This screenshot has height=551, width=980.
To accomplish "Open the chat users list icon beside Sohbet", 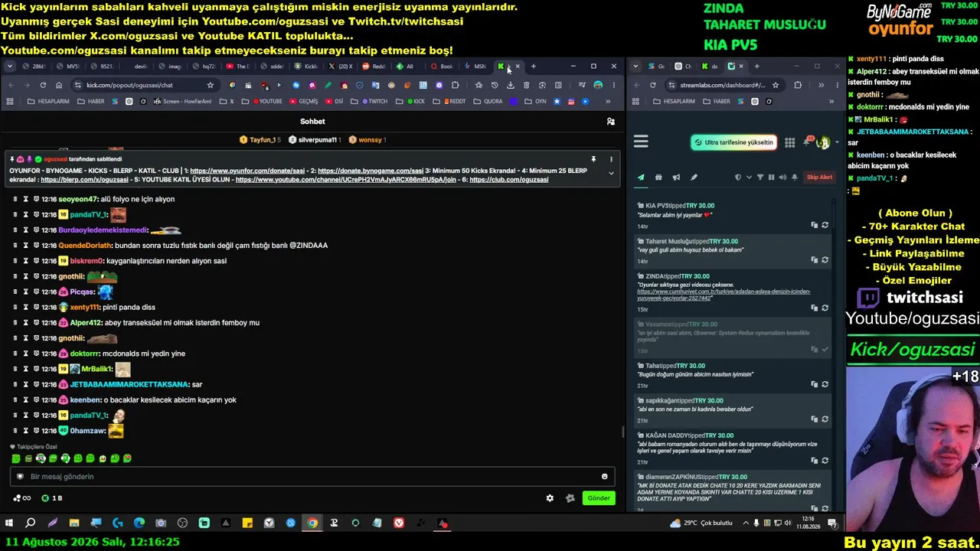I will point(610,122).
